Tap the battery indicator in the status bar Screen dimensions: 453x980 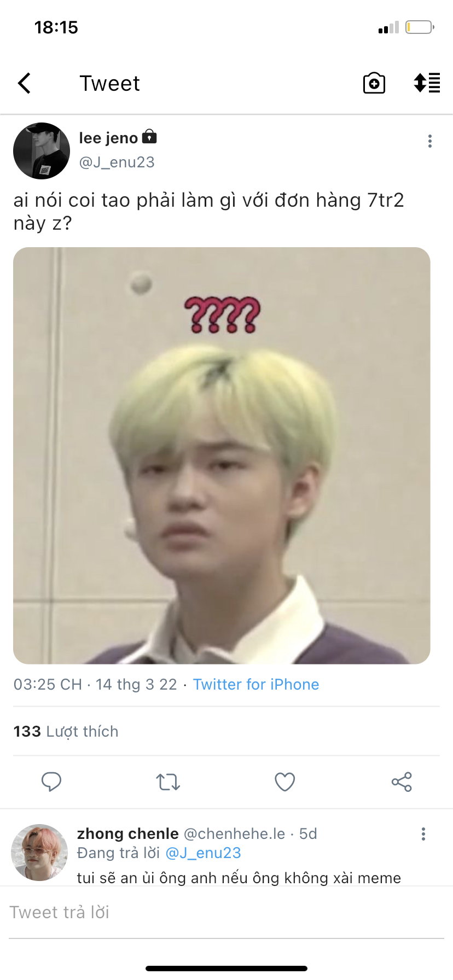tap(420, 27)
